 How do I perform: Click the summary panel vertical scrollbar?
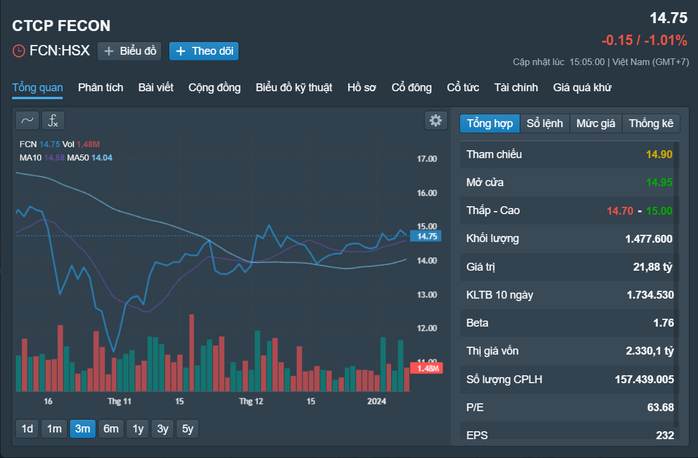point(677,285)
